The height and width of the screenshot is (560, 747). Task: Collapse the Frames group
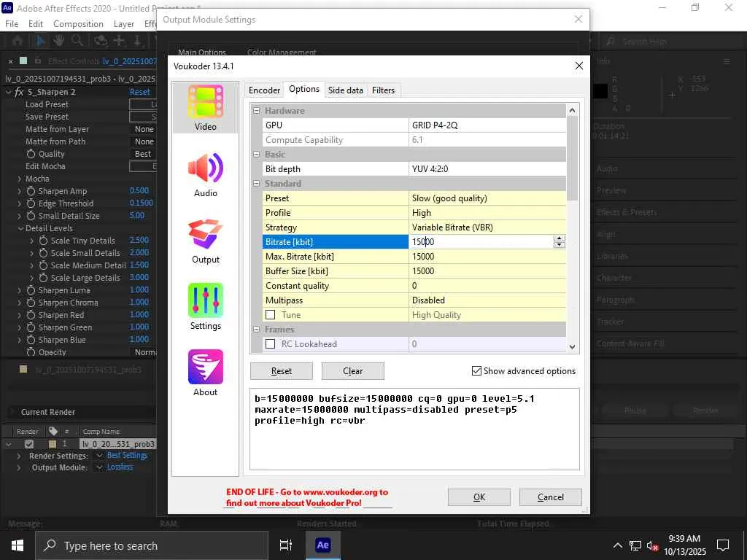pyautogui.click(x=256, y=329)
